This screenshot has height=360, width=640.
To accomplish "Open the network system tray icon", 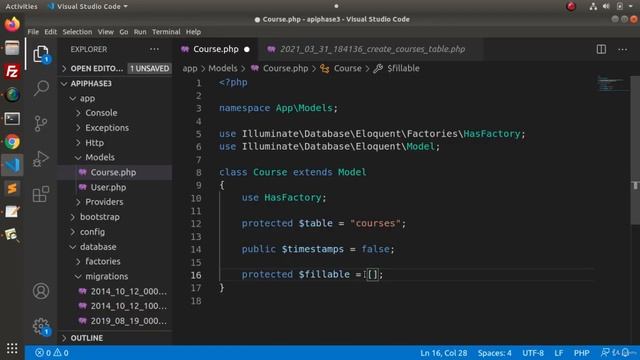I will click(x=593, y=6).
